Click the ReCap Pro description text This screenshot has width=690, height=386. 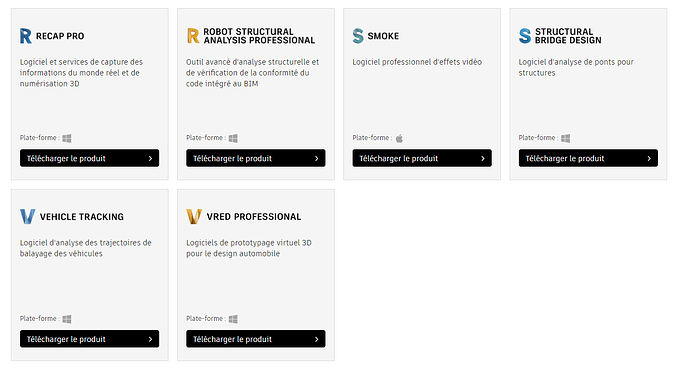click(81, 73)
